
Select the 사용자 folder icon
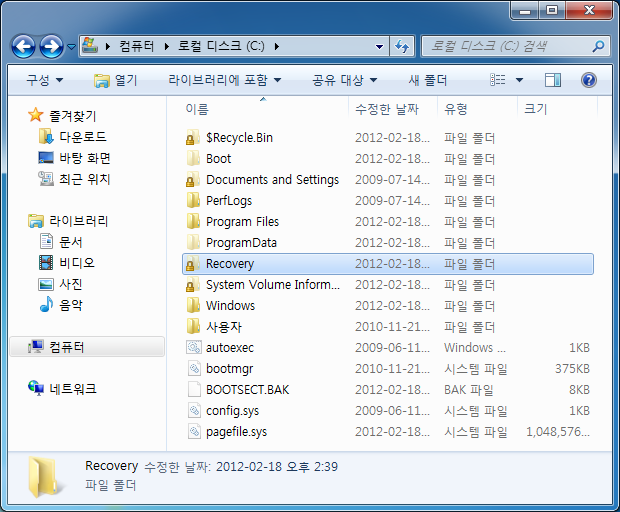(193, 327)
